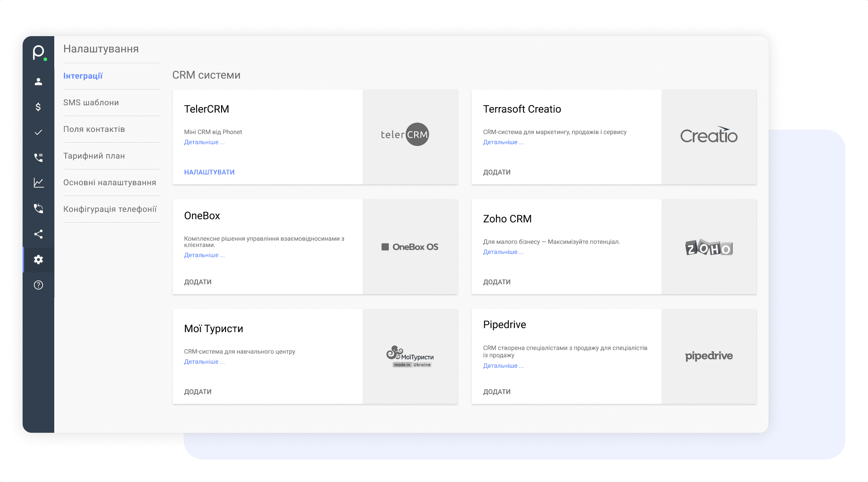Click the OneBox OS logo thumbnail
868x482 pixels.
[410, 247]
